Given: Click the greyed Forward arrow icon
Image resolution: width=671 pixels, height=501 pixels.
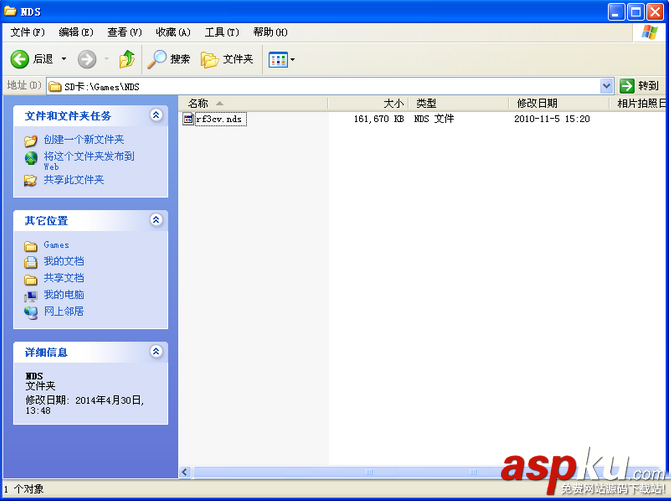Looking at the screenshot, I should point(87,59).
